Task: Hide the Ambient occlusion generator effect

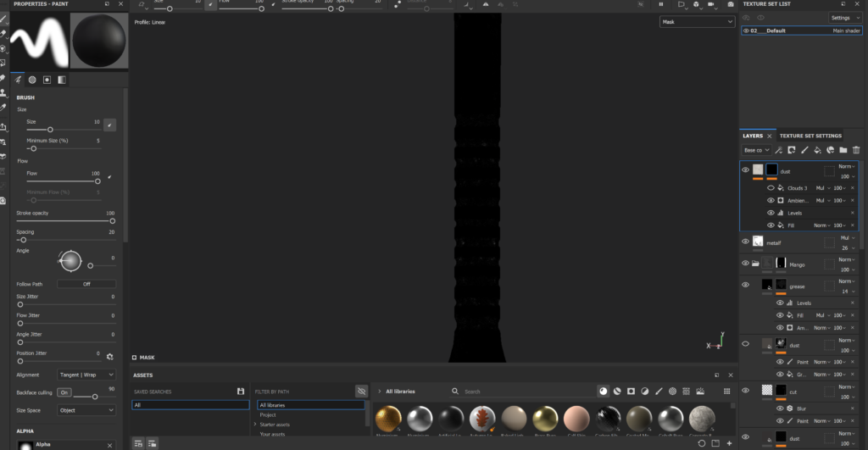Action: point(770,200)
